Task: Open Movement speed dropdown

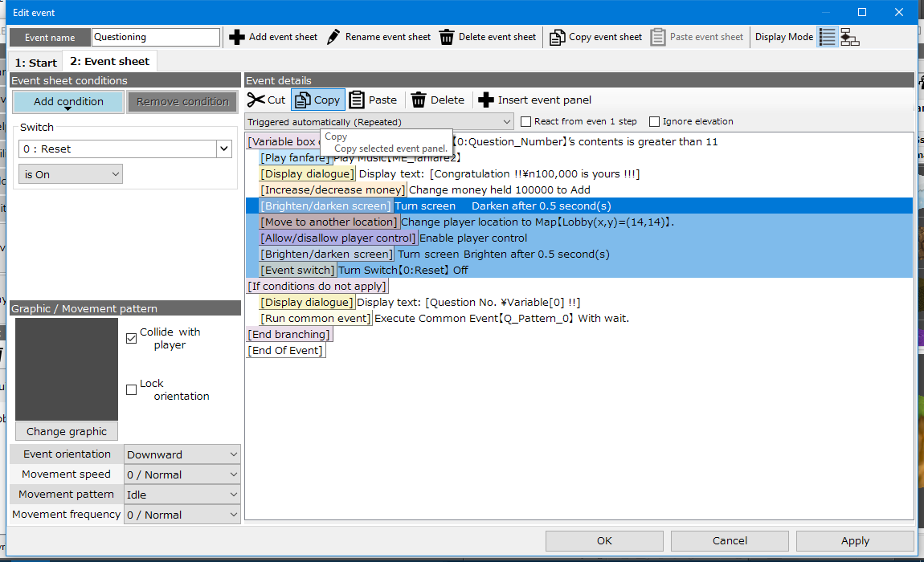Action: (x=182, y=474)
